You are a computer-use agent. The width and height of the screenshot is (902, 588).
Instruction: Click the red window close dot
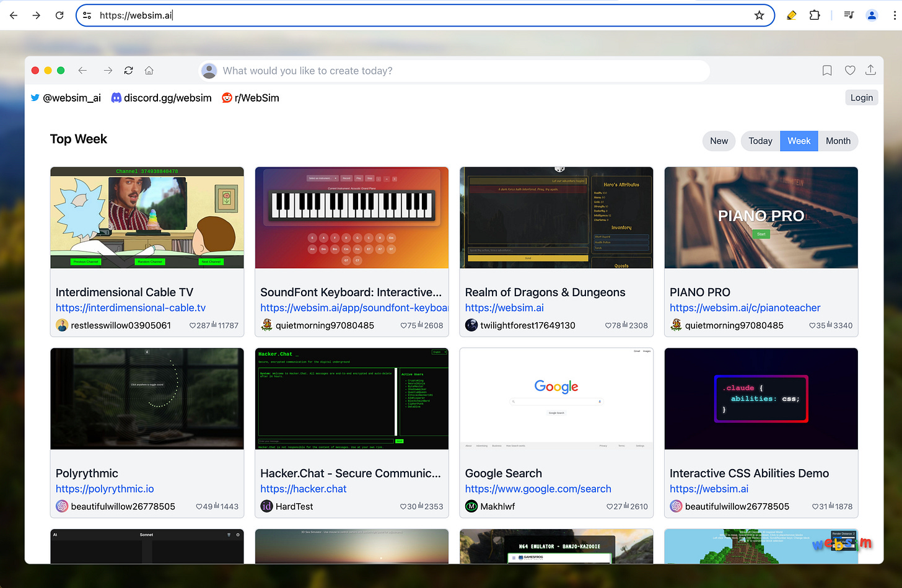[35, 71]
